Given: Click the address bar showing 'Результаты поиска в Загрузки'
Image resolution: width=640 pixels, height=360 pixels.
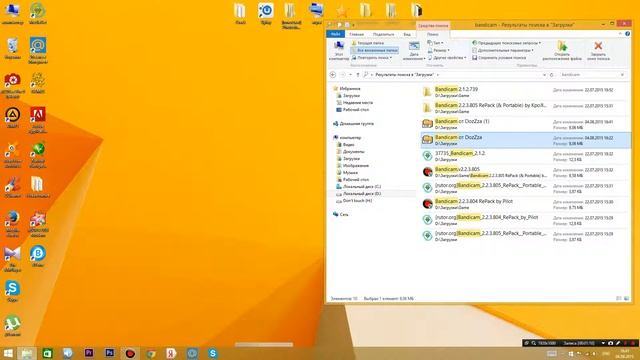Looking at the screenshot, I should tap(455, 75).
